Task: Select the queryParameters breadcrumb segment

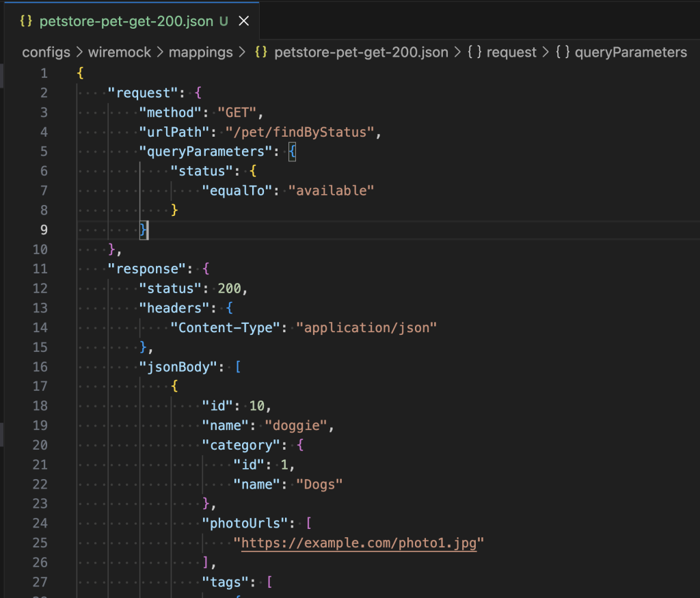Action: 631,53
